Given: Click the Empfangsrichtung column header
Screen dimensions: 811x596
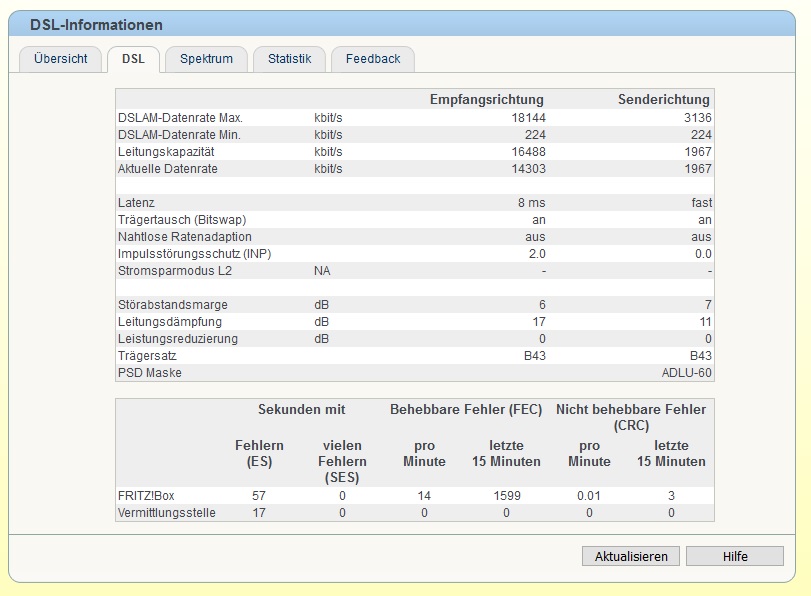Looking at the screenshot, I should tap(487, 99).
